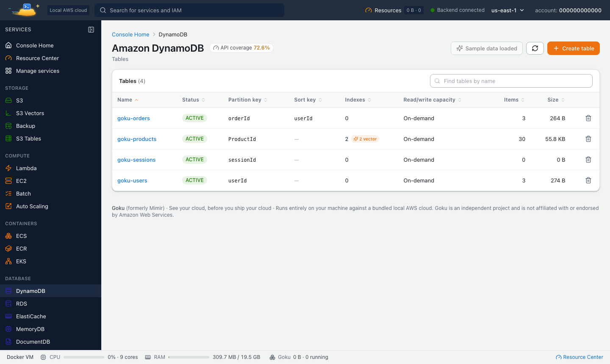610x364 pixels.
Task: Sort tables by Sort key column
Action: point(308,100)
